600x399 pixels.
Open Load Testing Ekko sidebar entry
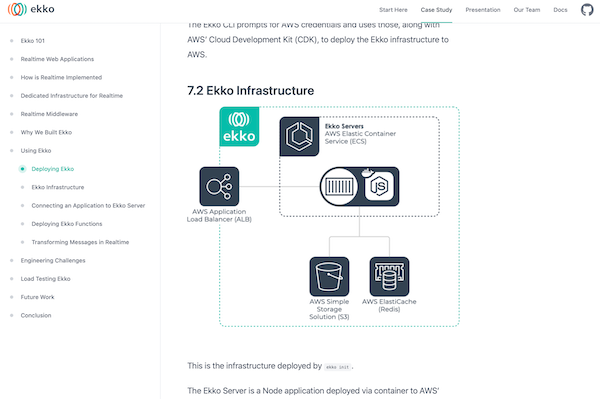click(x=46, y=278)
